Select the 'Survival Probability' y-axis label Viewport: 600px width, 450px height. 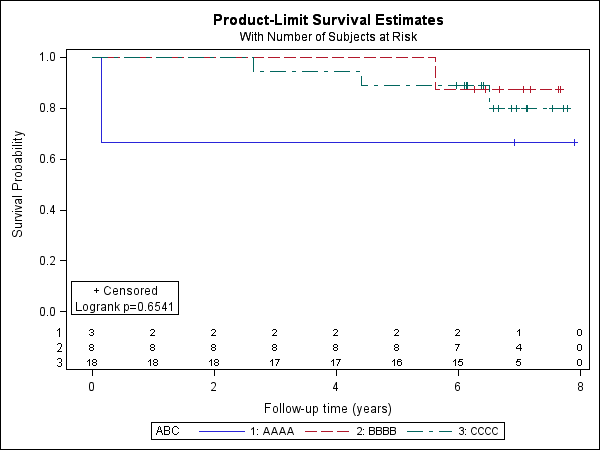pos(18,185)
